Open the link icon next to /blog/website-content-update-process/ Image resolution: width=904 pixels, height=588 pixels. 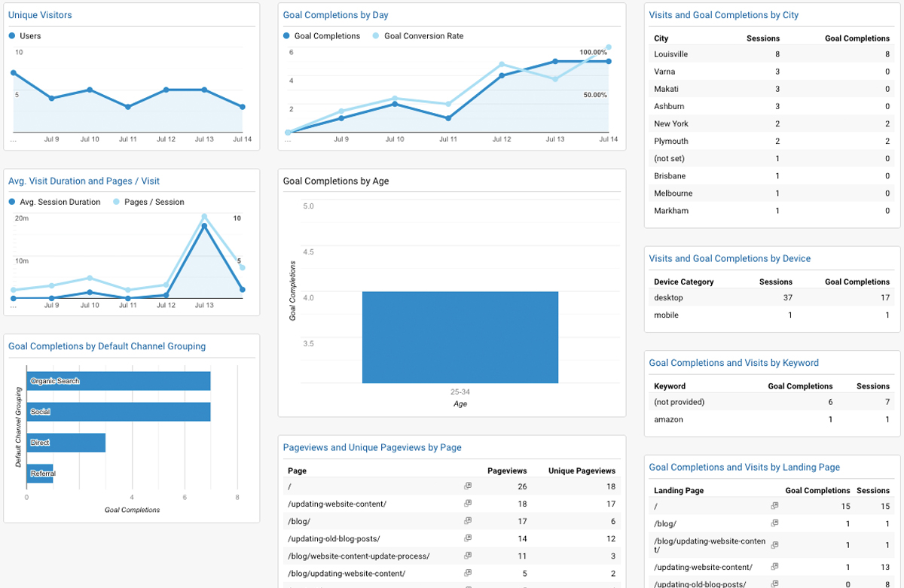pyautogui.click(x=468, y=556)
